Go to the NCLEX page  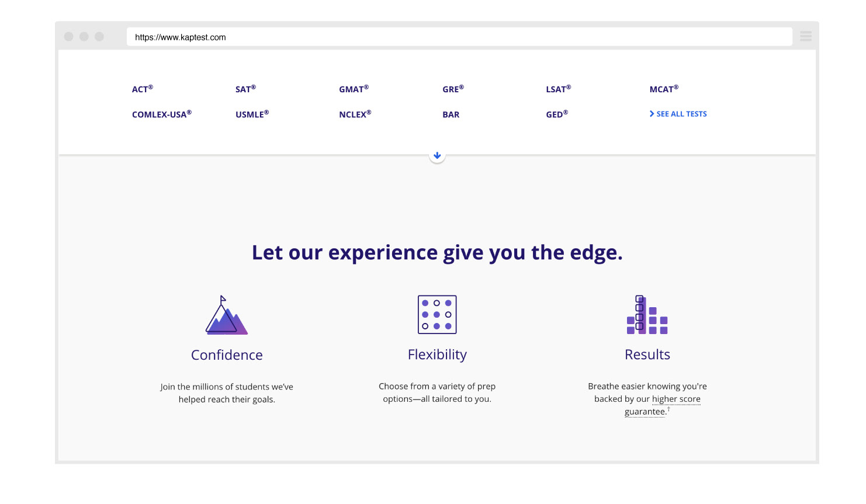[355, 114]
